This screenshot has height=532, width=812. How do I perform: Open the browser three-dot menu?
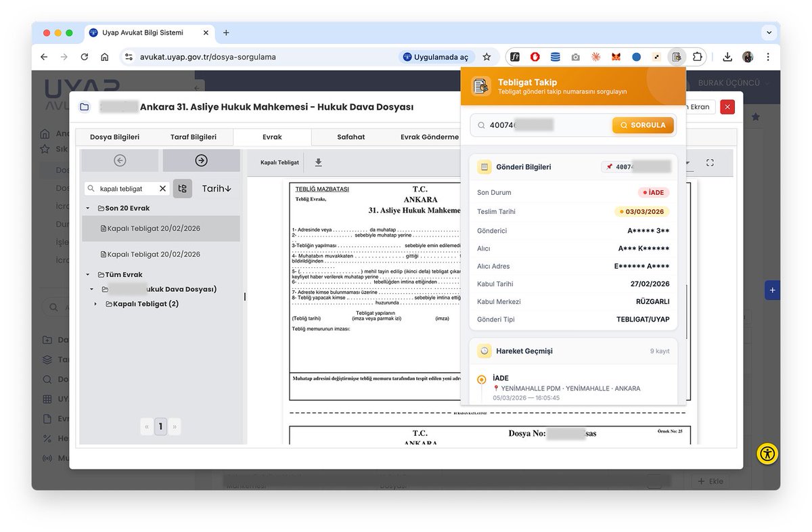767,57
